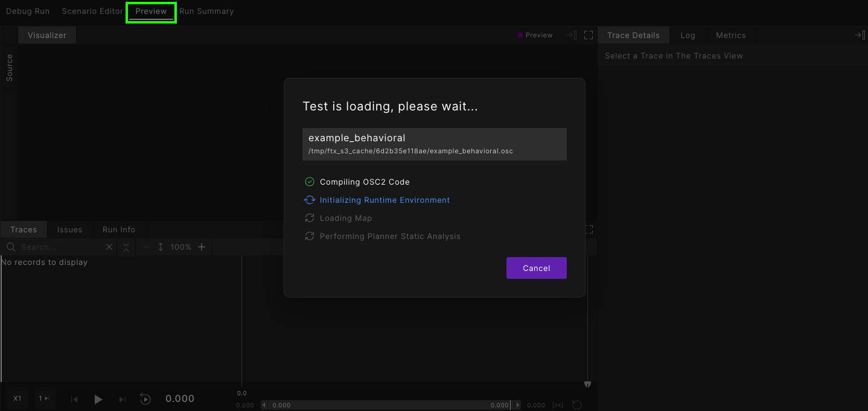Cancel the test loading dialog
868x411 pixels.
coord(536,268)
